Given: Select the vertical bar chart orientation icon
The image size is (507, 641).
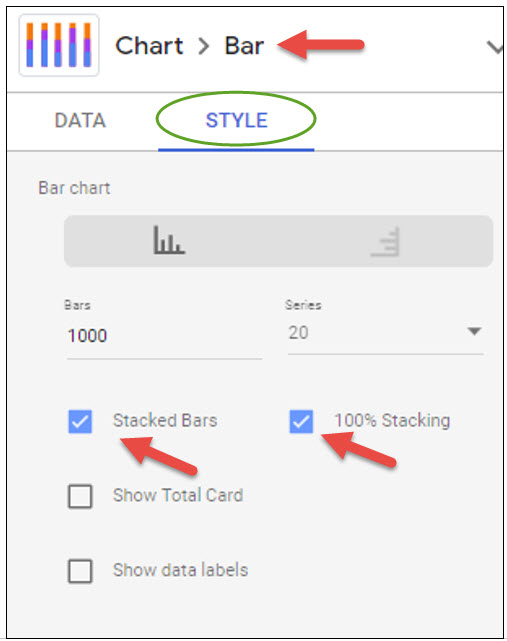Looking at the screenshot, I should [169, 240].
